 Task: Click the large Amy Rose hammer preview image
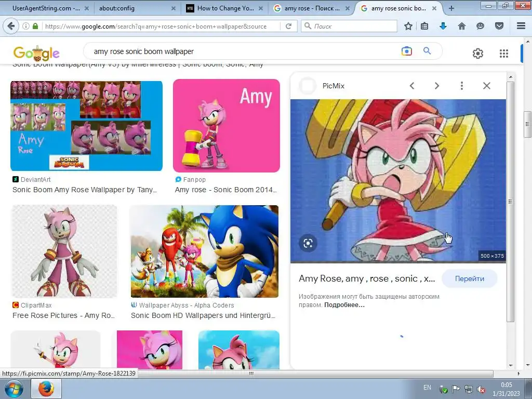tap(398, 181)
